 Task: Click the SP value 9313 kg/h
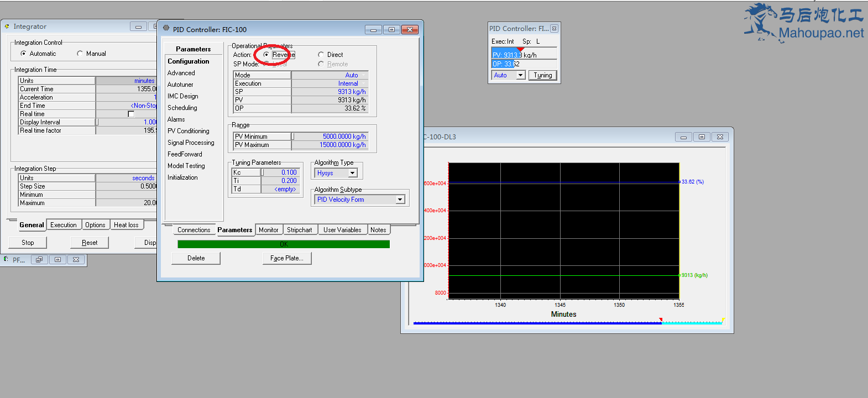point(330,92)
